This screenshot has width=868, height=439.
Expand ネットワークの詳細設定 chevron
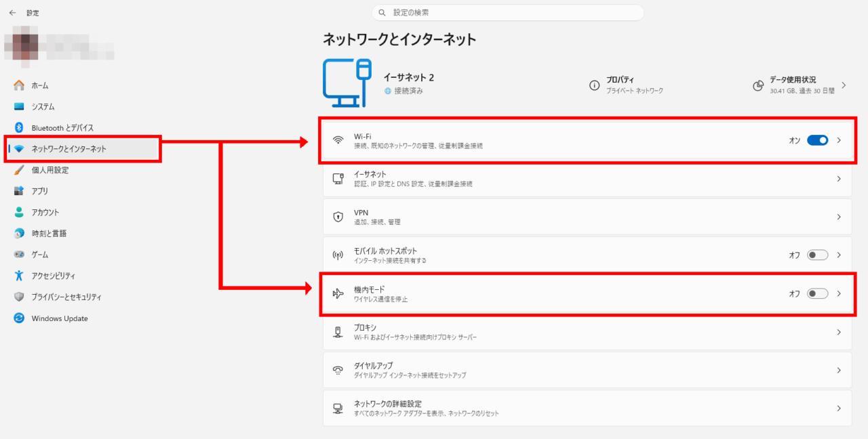(x=839, y=409)
